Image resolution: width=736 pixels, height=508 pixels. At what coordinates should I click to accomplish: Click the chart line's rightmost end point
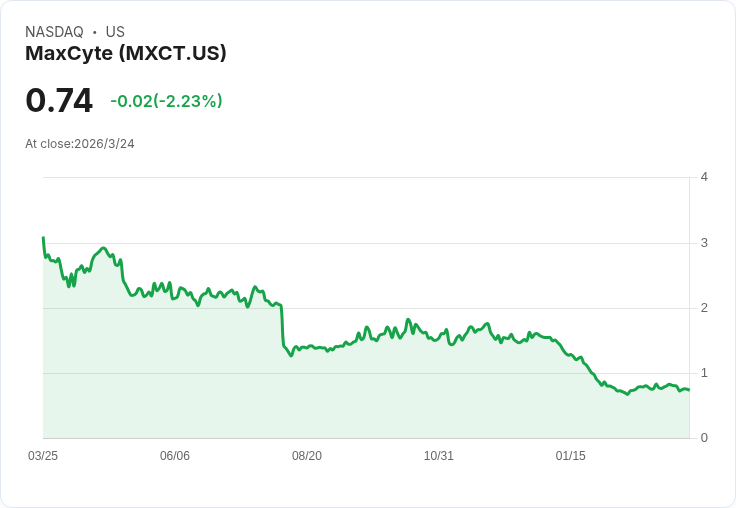689,390
